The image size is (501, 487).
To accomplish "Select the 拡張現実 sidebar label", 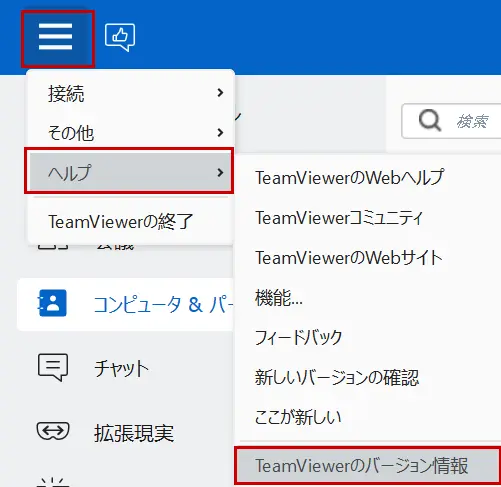I will click(134, 433).
